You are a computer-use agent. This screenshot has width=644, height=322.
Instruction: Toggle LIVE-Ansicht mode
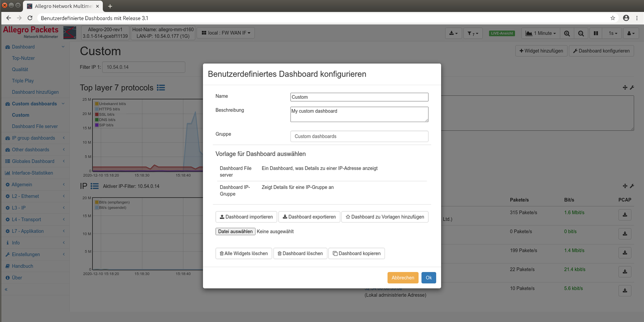(x=502, y=33)
